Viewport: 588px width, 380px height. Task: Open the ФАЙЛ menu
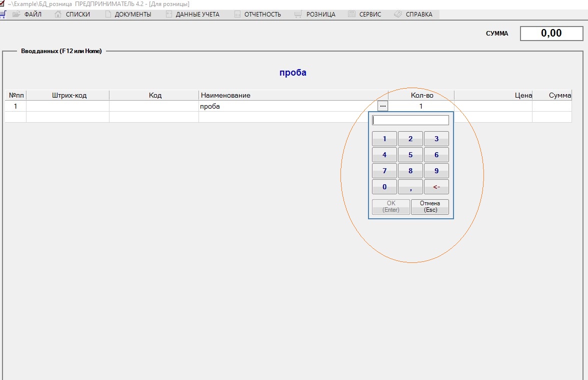pyautogui.click(x=32, y=15)
